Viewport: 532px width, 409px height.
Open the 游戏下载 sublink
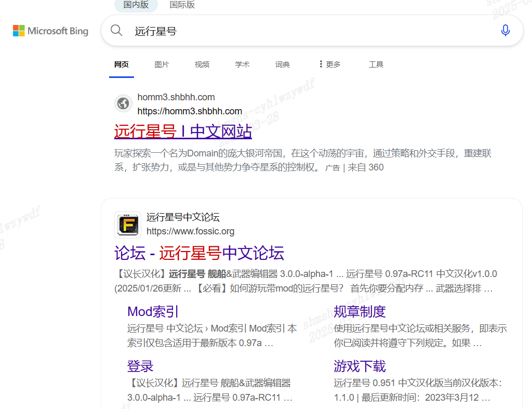(360, 366)
